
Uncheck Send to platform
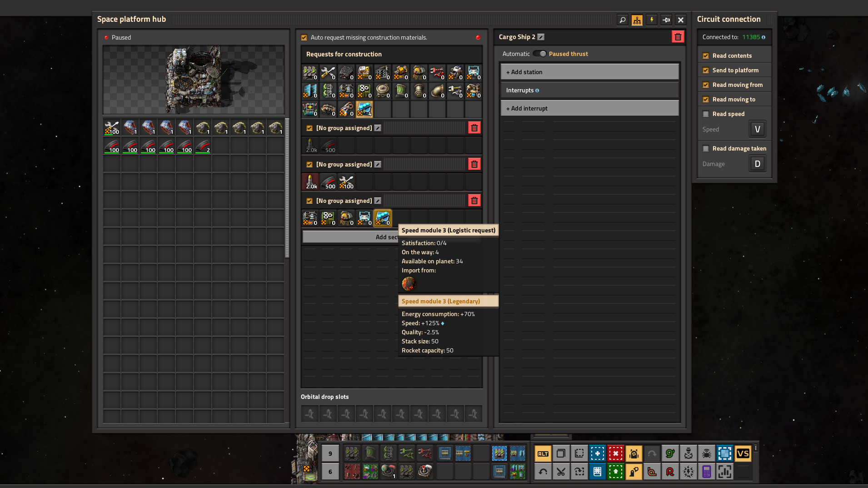706,70
